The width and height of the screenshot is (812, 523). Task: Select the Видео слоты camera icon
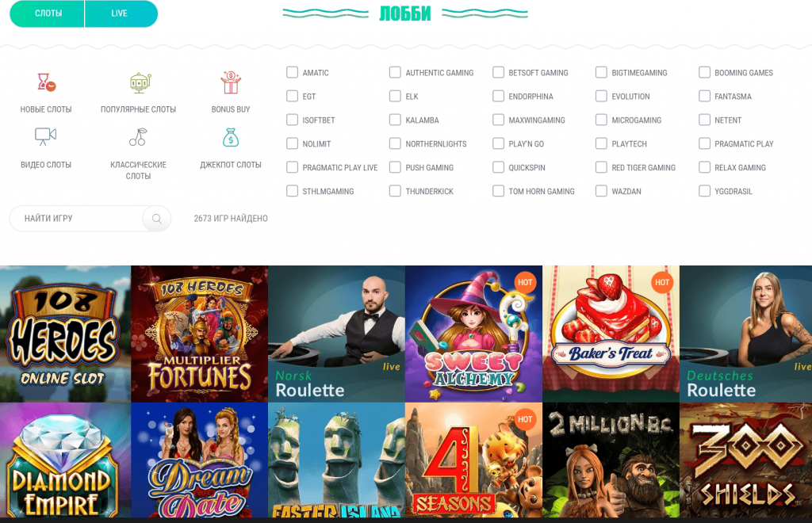(45, 137)
